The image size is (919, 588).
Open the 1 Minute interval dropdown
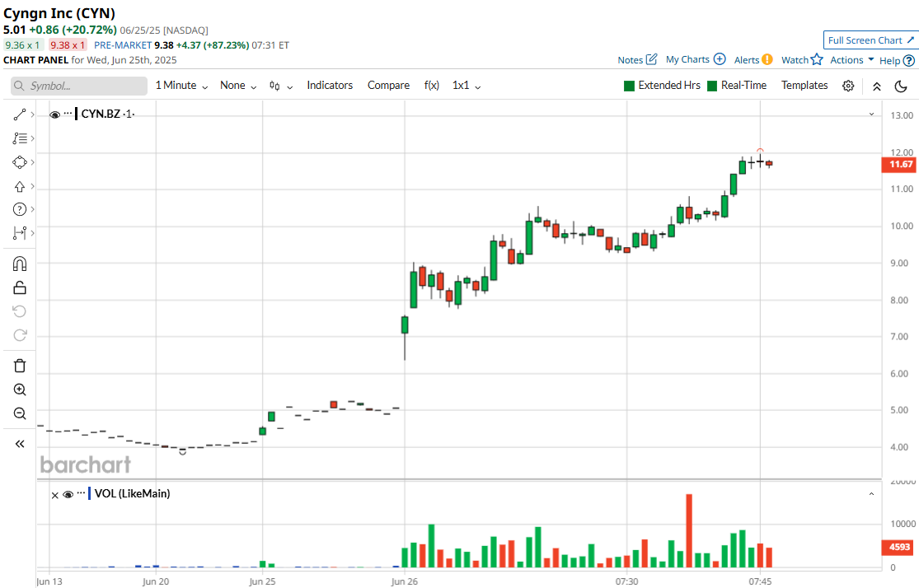181,86
